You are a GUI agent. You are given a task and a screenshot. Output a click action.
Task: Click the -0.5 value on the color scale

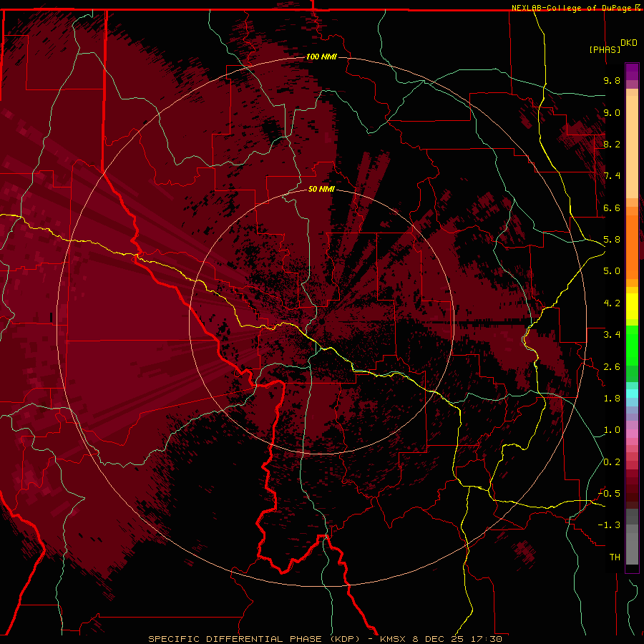[609, 494]
